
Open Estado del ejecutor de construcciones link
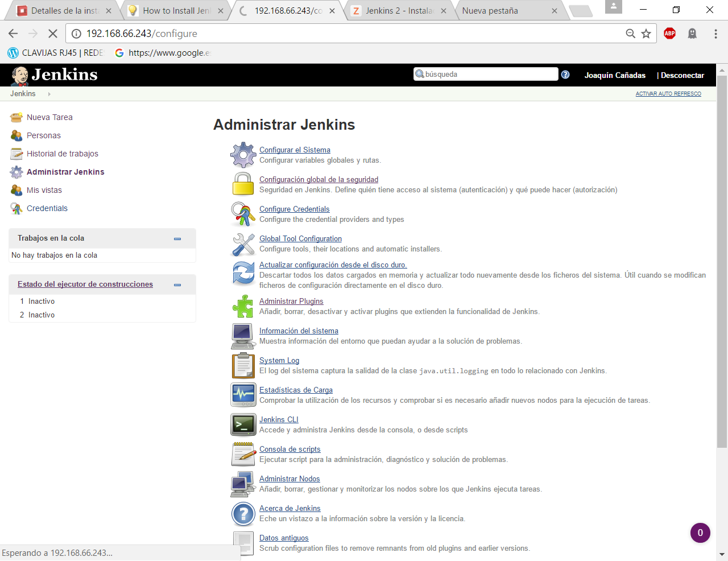[x=85, y=284]
